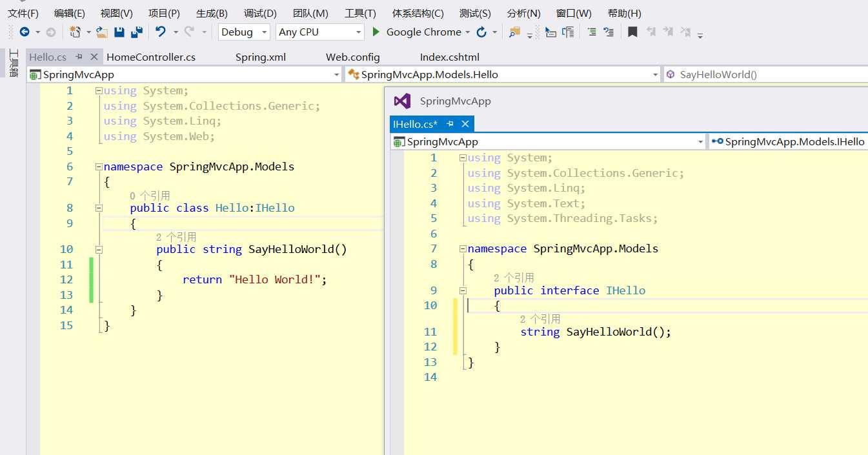Click the browser Refresh icon
The height and width of the screenshot is (455, 868).
coord(481,32)
